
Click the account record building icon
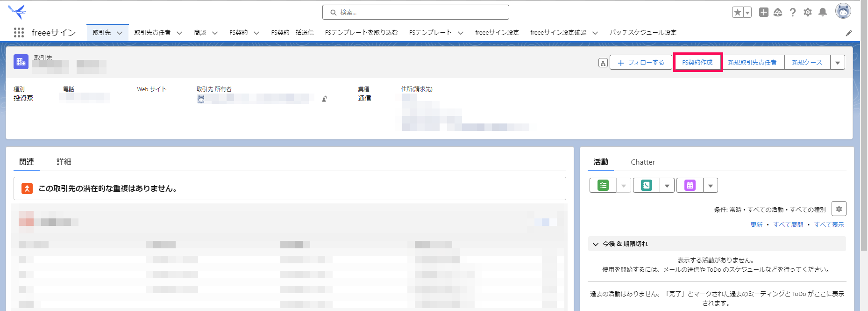(21, 62)
